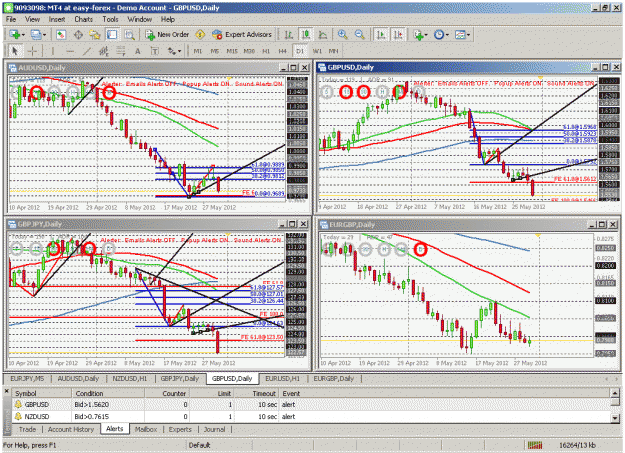Expand the Periods dropdown arrow
This screenshot has height=453, width=625.
[447, 35]
